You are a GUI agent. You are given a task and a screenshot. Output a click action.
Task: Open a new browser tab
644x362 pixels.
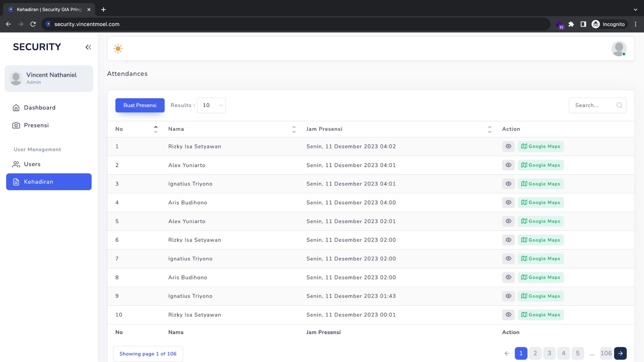tap(103, 9)
